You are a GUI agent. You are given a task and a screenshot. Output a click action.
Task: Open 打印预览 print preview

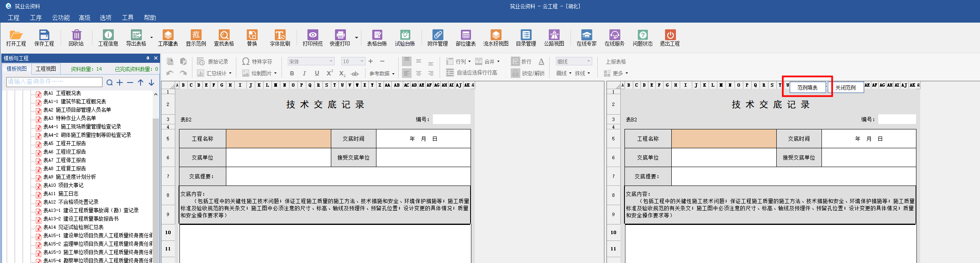tap(312, 38)
